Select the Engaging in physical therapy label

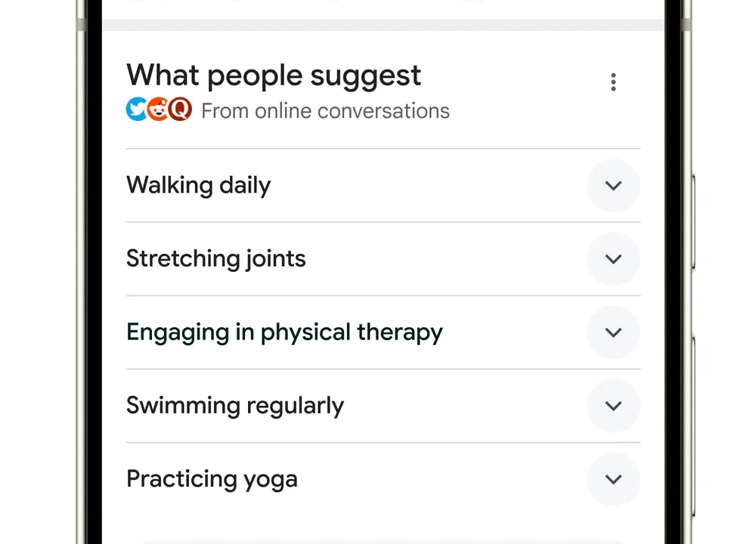(284, 332)
